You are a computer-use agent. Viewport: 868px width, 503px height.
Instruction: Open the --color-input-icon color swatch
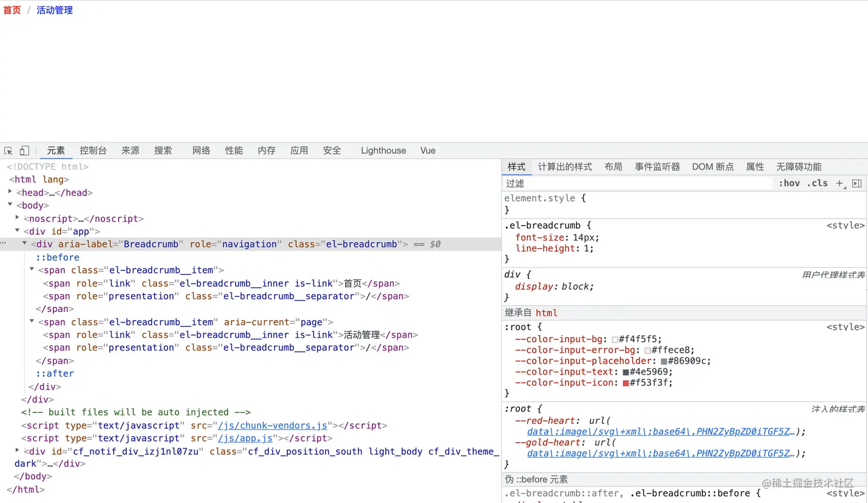(626, 383)
